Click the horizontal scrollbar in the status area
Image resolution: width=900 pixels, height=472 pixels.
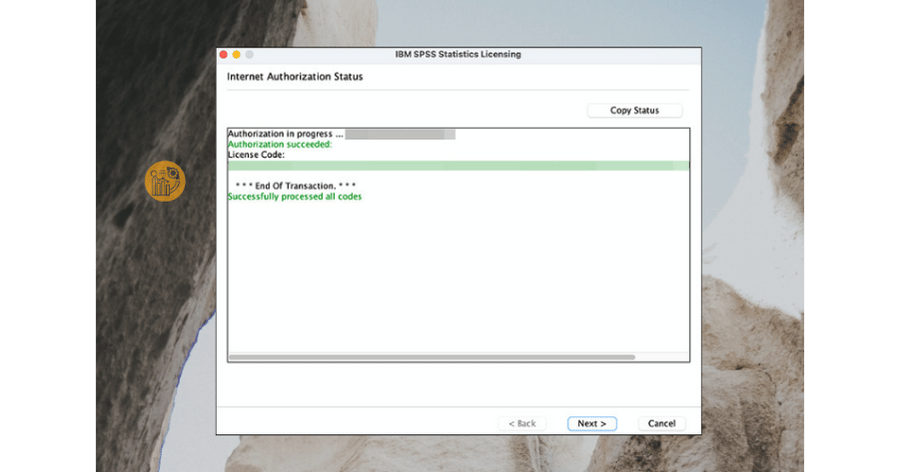coord(431,357)
